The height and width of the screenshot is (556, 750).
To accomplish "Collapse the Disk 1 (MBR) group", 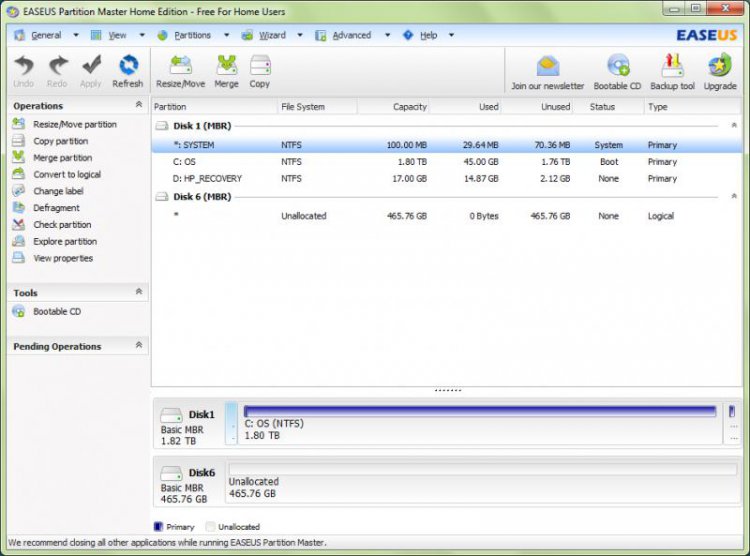I will click(734, 125).
